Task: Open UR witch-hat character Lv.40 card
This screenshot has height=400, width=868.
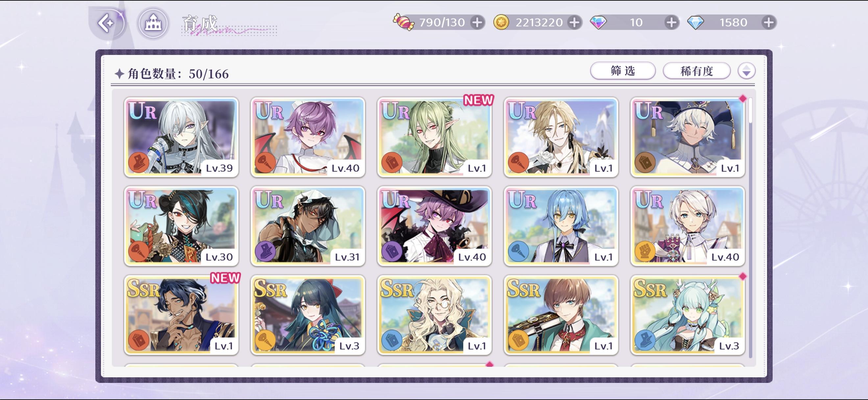Action: click(434, 226)
